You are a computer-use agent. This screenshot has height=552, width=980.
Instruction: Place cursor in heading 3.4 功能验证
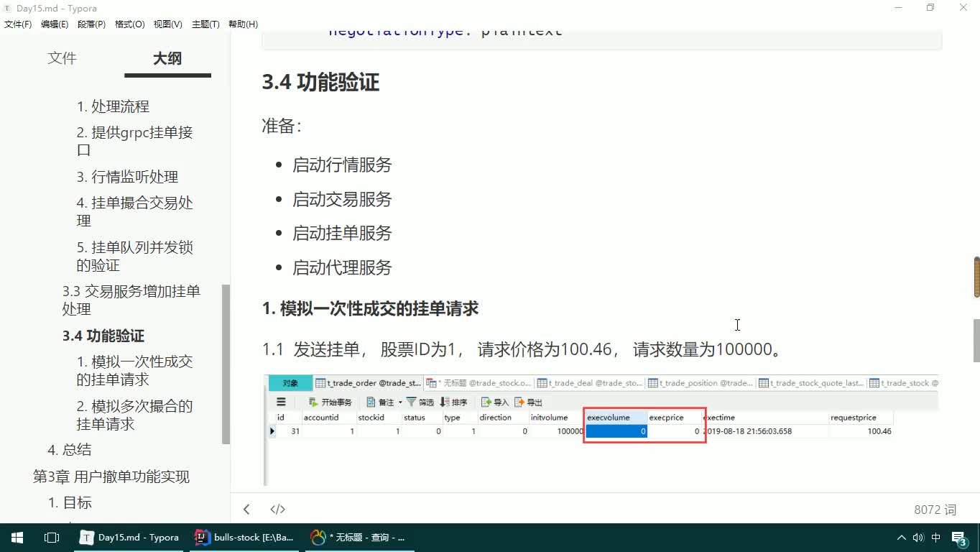point(320,83)
